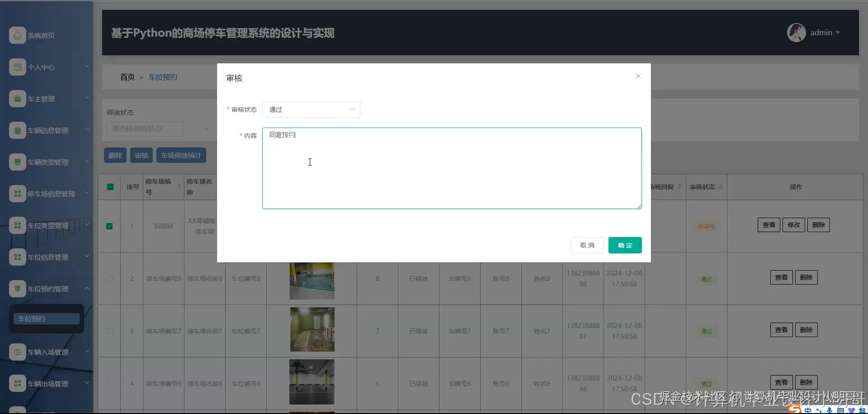Expand the 个人中心 menu chevron
The height and width of the screenshot is (414, 868).
tap(87, 66)
